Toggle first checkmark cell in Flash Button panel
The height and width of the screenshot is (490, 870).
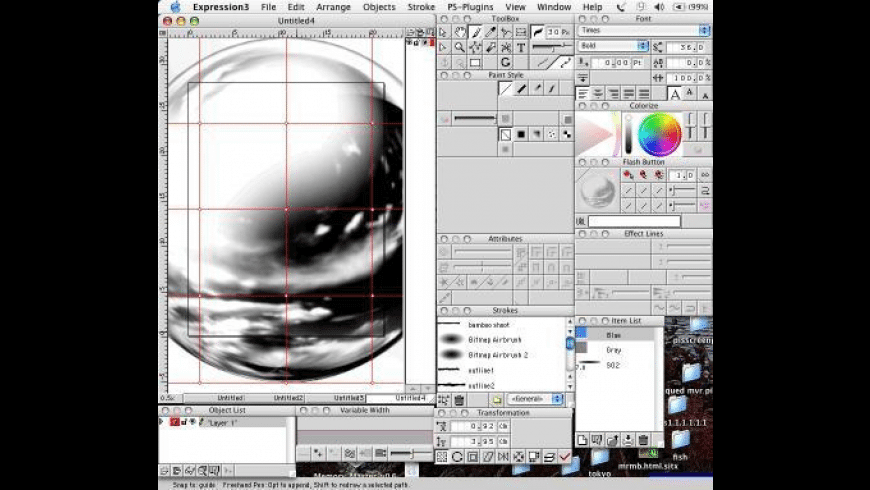click(628, 190)
